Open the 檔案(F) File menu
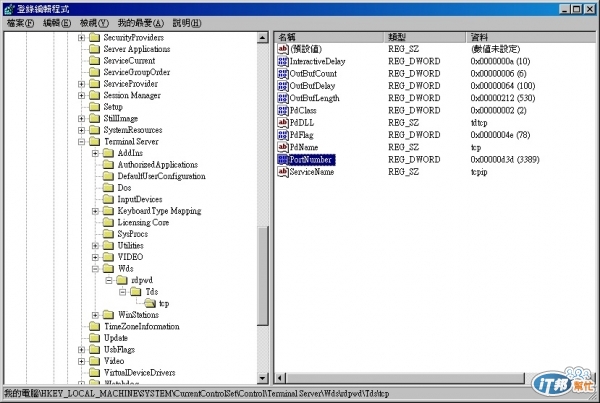The image size is (600, 403). (x=20, y=23)
